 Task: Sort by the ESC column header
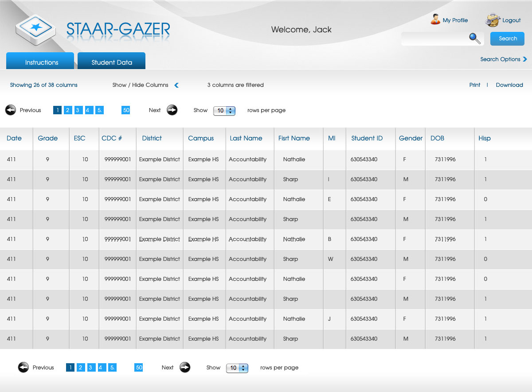click(80, 138)
